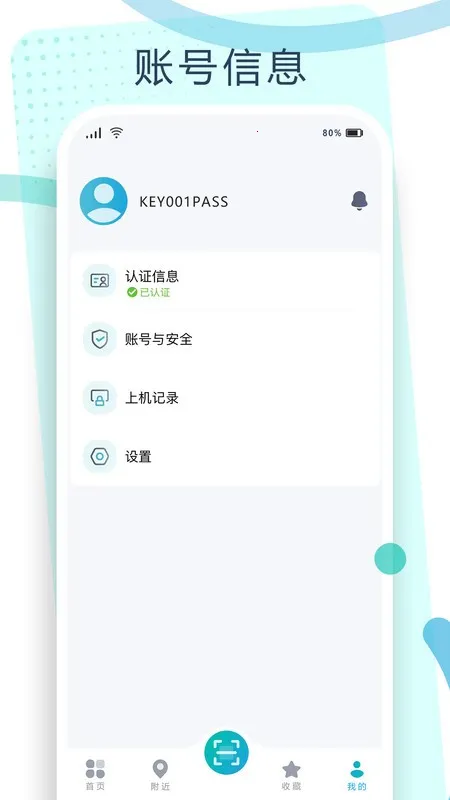Viewport: 450px width, 800px height.
Task: Open the ID card icon for 认证信息
Action: click(99, 281)
